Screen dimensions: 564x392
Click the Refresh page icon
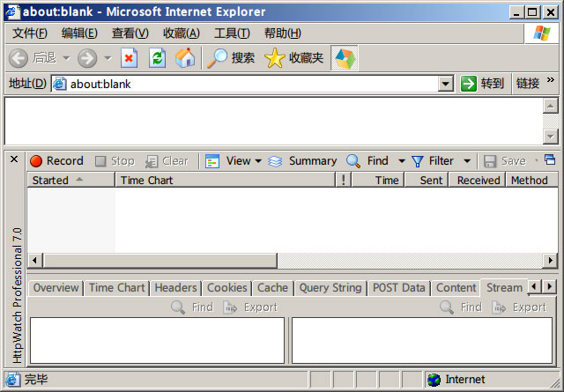coord(157,58)
